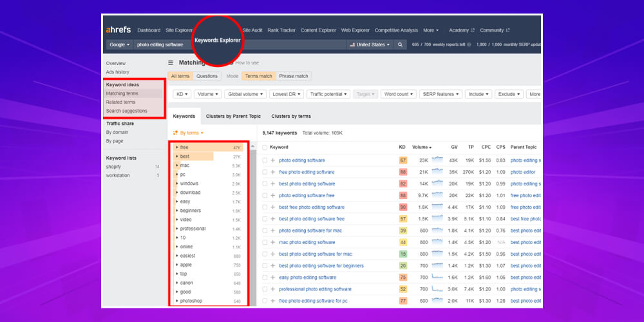644x322 pixels.
Task: Check the 'mac photo editing software' row checkbox
Action: pyautogui.click(x=265, y=242)
